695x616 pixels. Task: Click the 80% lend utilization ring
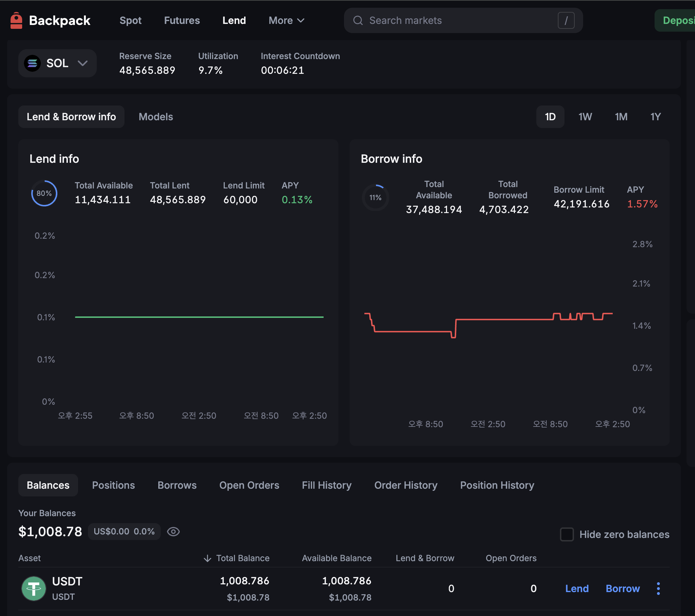point(44,193)
